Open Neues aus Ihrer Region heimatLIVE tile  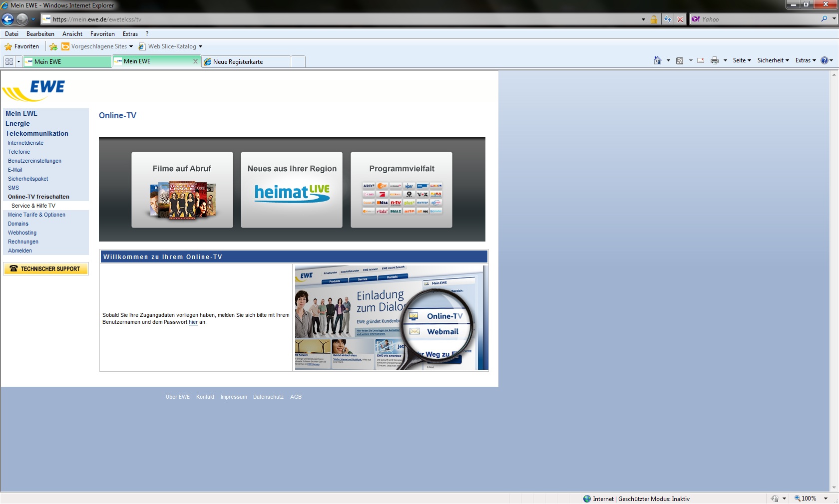click(x=292, y=190)
